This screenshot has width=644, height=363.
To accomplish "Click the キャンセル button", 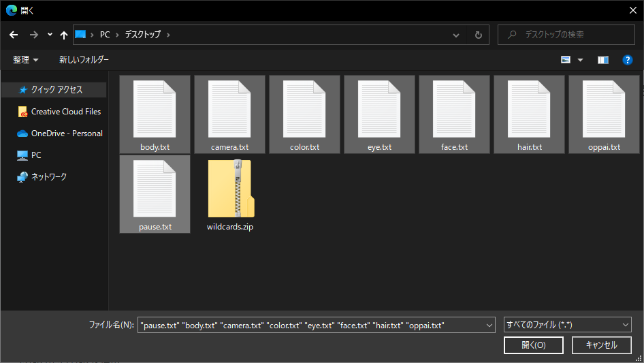I will 601,345.
